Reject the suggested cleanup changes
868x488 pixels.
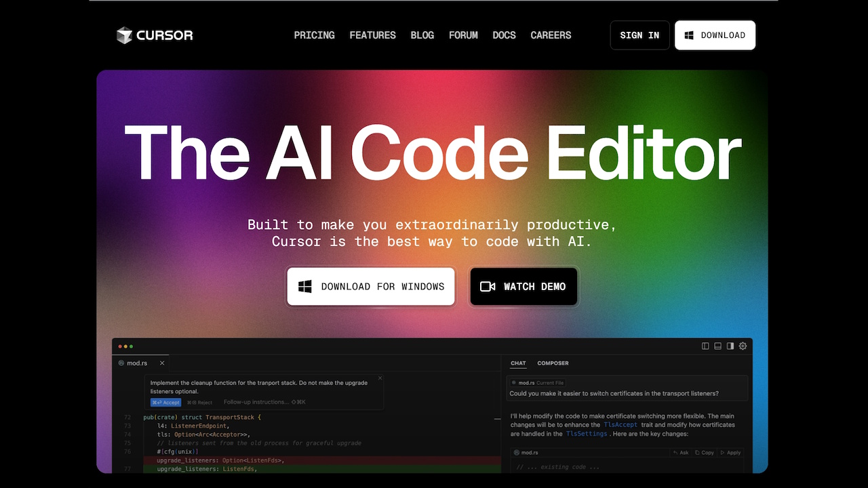click(199, 402)
